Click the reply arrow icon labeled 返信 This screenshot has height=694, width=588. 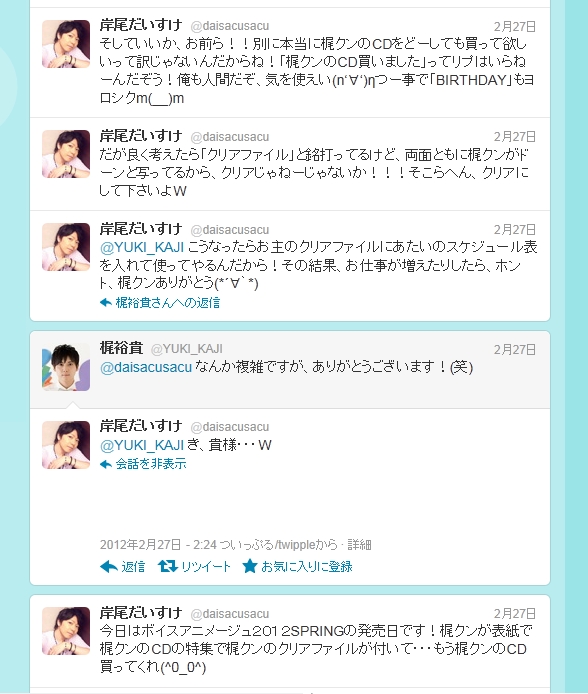coord(108,566)
